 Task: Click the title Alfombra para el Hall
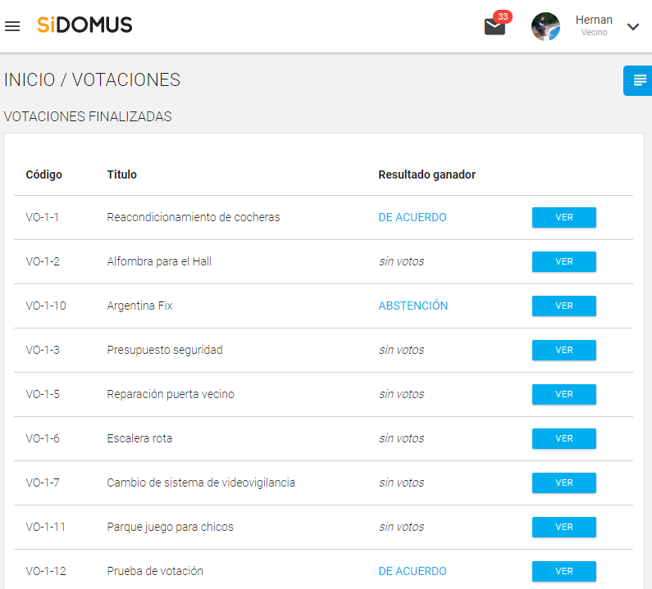click(x=159, y=262)
